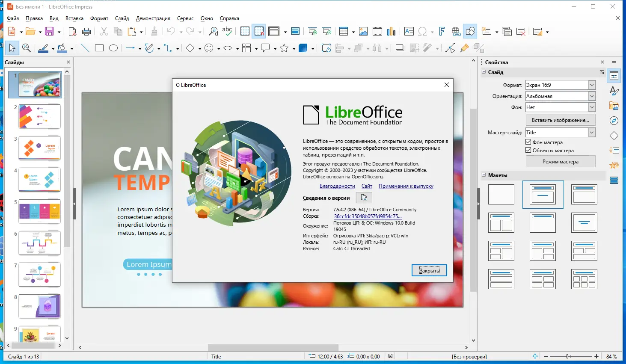Toggle Glue Points mode
This screenshot has width=626, height=364.
click(464, 48)
